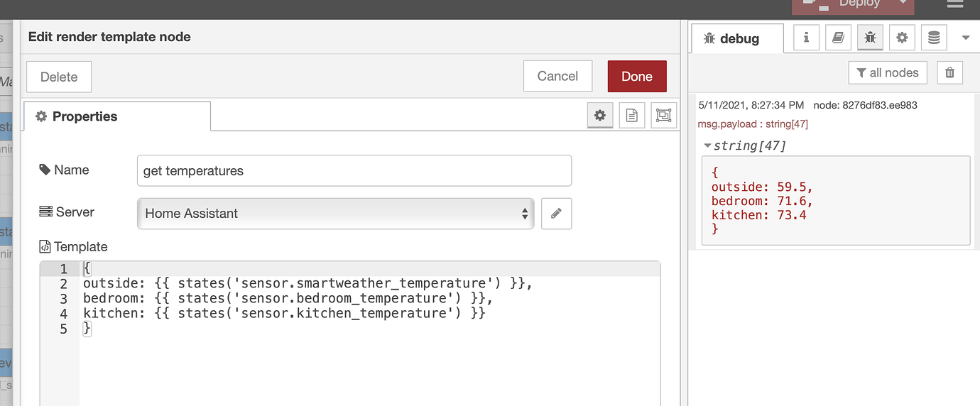980x406 pixels.
Task: Click Done to save node
Action: pos(637,76)
